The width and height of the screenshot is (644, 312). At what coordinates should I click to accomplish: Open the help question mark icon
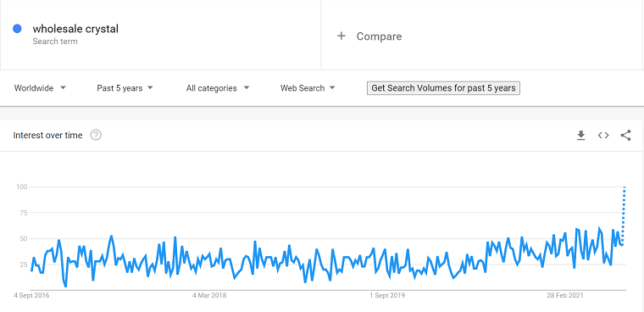[x=96, y=135]
